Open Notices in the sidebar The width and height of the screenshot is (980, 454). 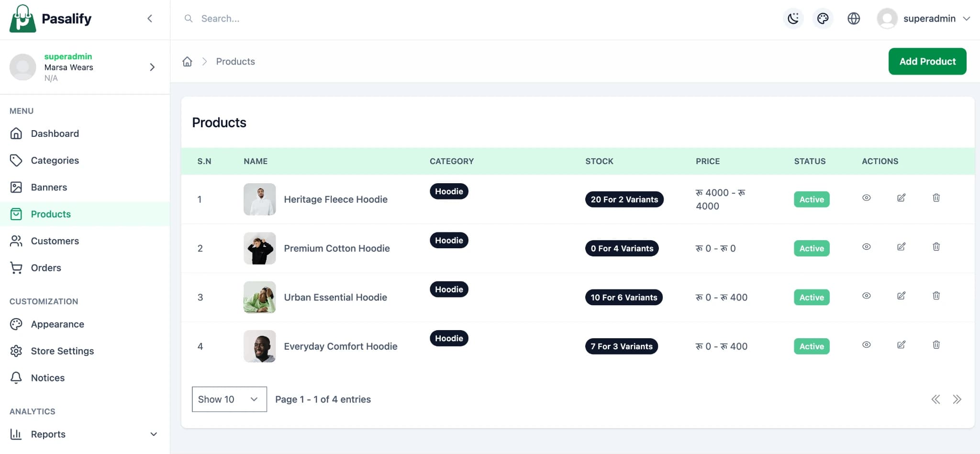pyautogui.click(x=85, y=377)
